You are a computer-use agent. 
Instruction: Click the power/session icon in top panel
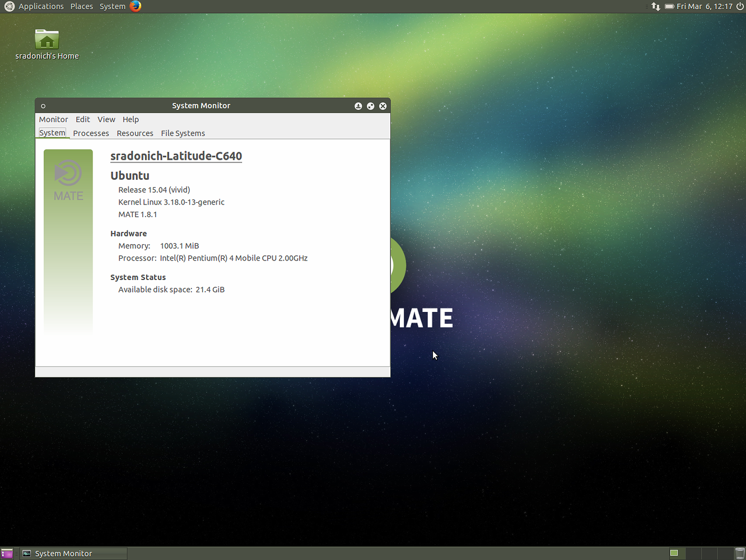pos(740,6)
